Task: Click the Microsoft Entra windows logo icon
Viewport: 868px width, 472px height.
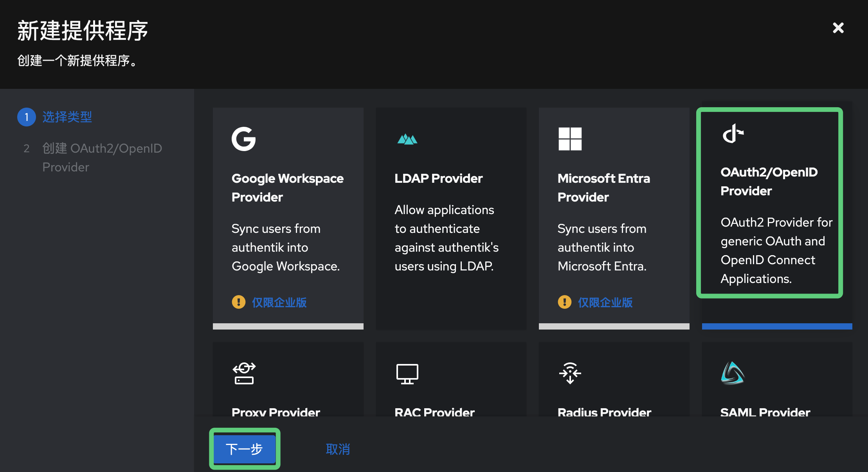Action: 570,139
